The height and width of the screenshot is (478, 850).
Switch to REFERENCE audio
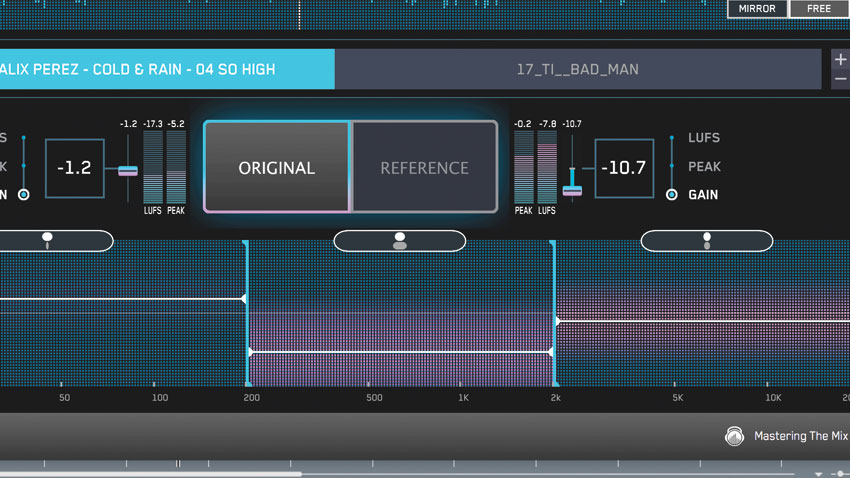424,167
